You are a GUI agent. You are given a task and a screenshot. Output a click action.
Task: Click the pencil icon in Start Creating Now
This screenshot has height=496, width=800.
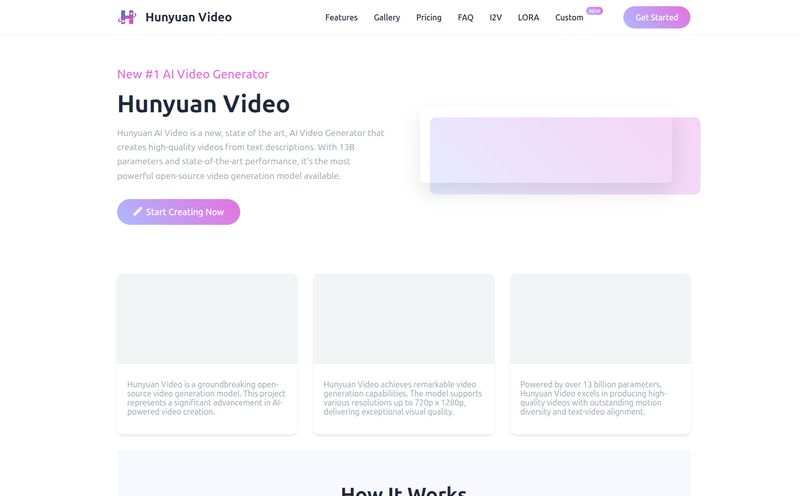point(137,211)
